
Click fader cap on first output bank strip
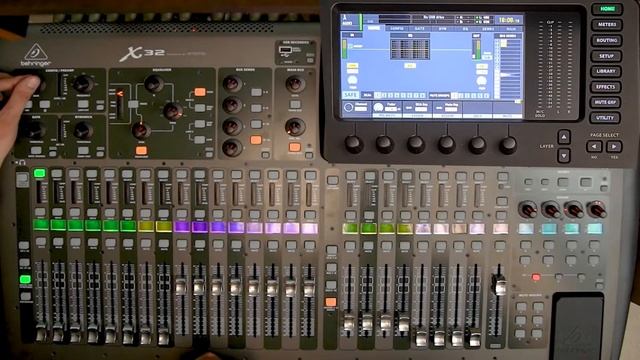click(349, 322)
